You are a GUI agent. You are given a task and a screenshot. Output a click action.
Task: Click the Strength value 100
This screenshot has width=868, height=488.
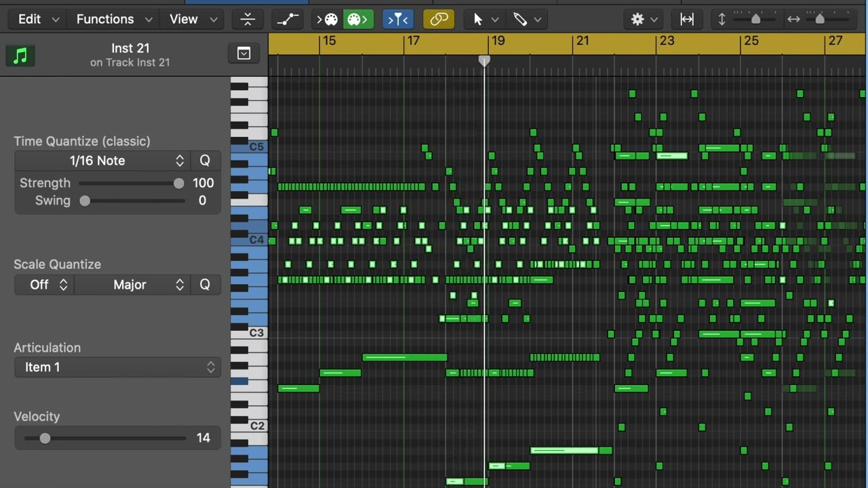[x=203, y=183]
